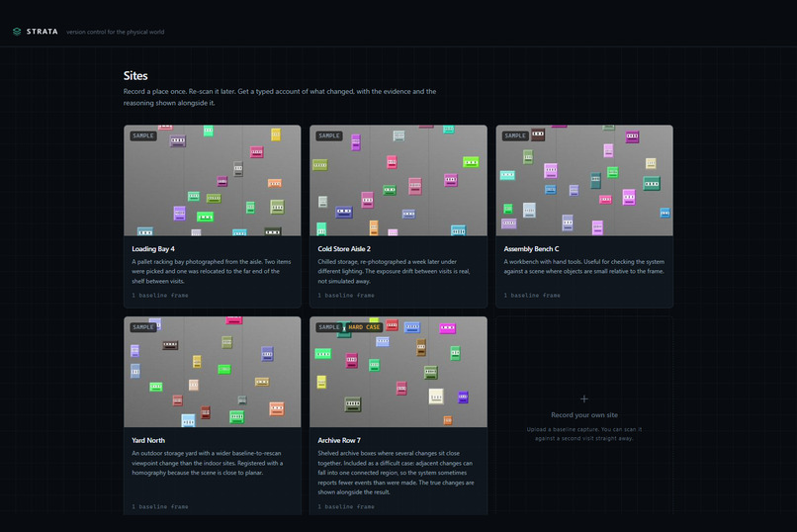Screen dimensions: 797x532
Task: Open the Archive Row 7 thumbnail image
Action: click(x=398, y=372)
